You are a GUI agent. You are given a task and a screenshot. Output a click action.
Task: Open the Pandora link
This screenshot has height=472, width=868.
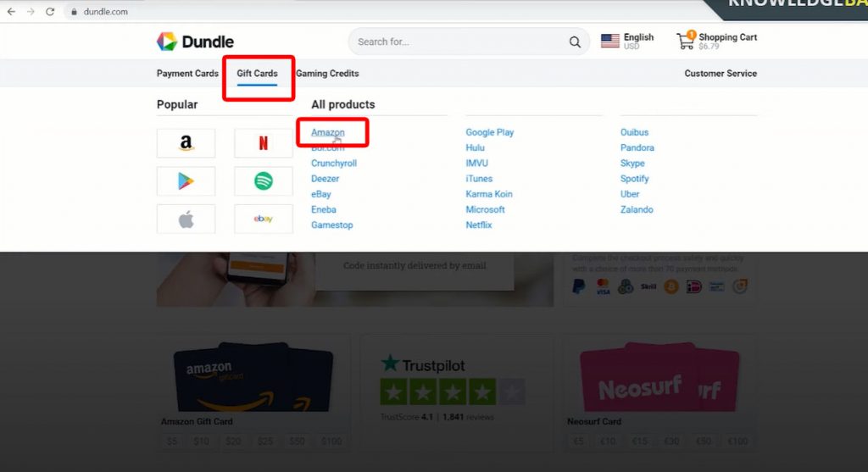click(x=637, y=147)
